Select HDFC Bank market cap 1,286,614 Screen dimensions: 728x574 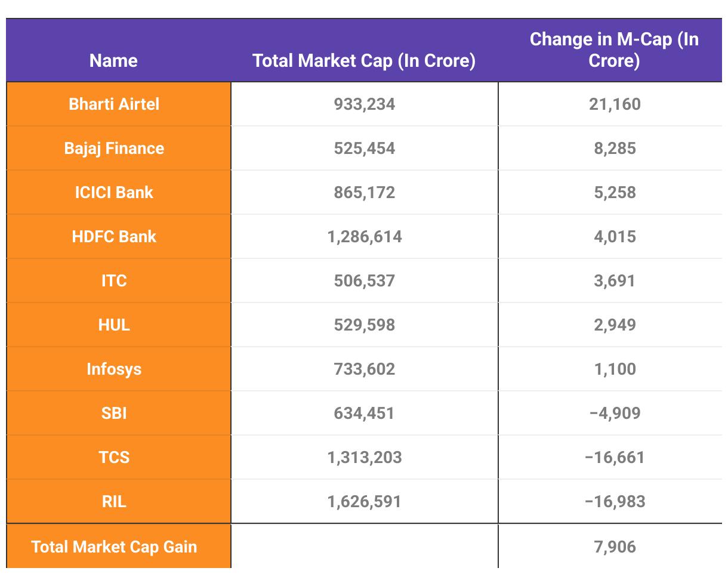tap(365, 236)
